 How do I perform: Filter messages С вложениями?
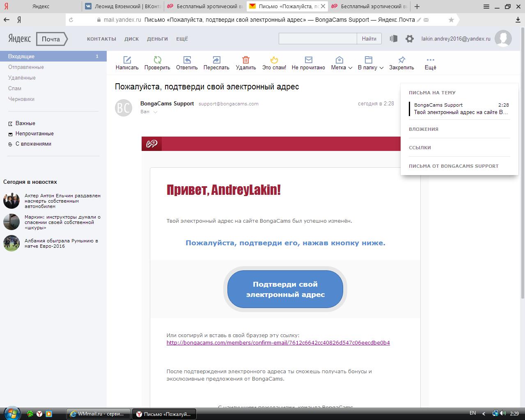tap(33, 144)
